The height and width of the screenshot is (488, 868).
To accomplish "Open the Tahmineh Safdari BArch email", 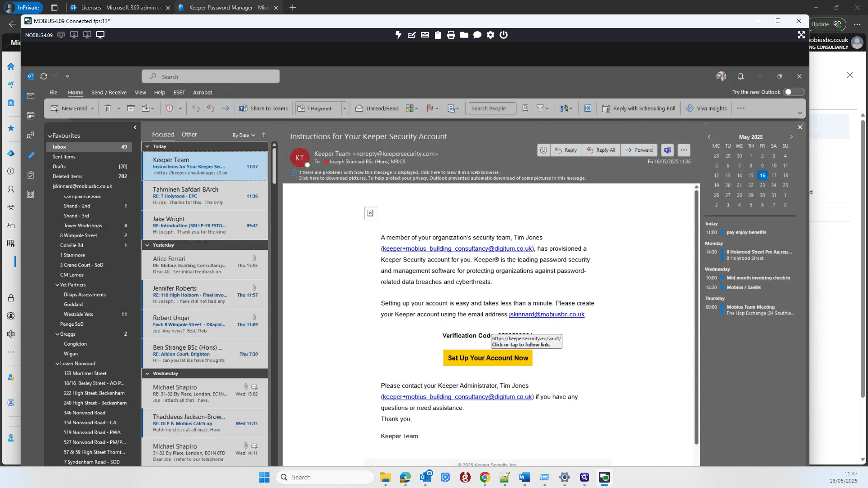I will tap(205, 196).
